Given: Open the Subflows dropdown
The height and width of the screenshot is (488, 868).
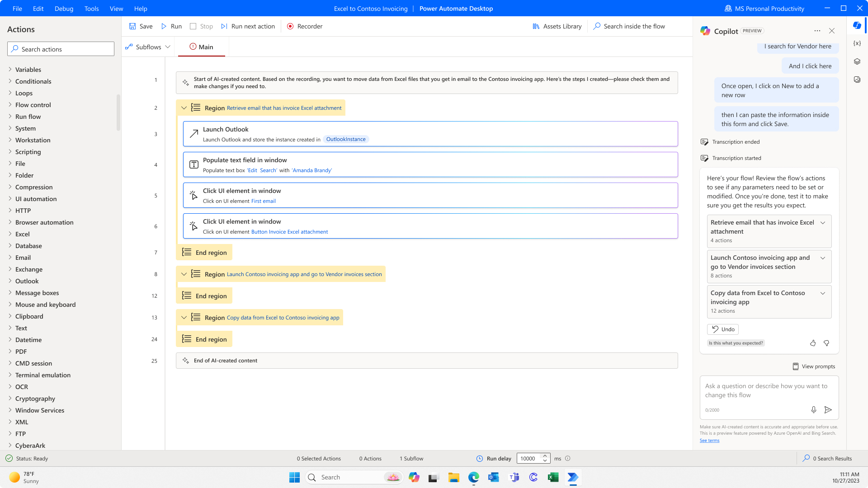Looking at the screenshot, I should pos(148,47).
